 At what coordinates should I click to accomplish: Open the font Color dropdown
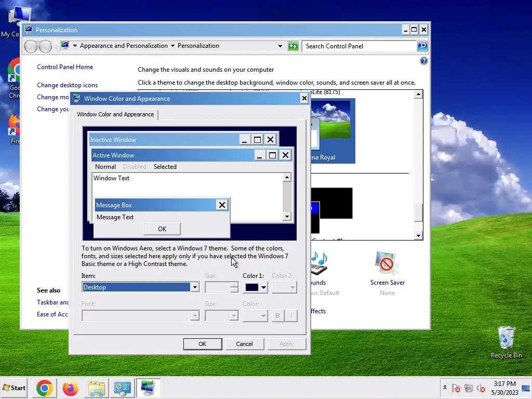(x=255, y=315)
